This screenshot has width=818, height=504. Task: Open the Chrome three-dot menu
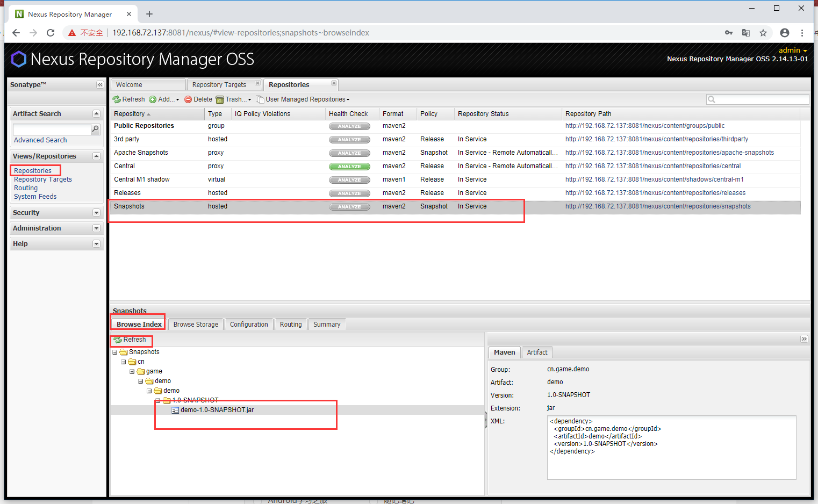pyautogui.click(x=802, y=33)
